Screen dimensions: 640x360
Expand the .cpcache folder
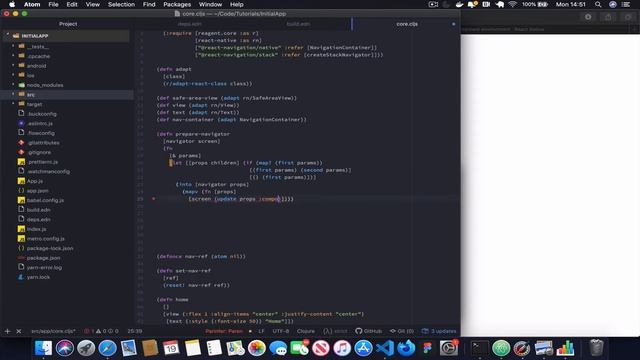tap(13, 56)
